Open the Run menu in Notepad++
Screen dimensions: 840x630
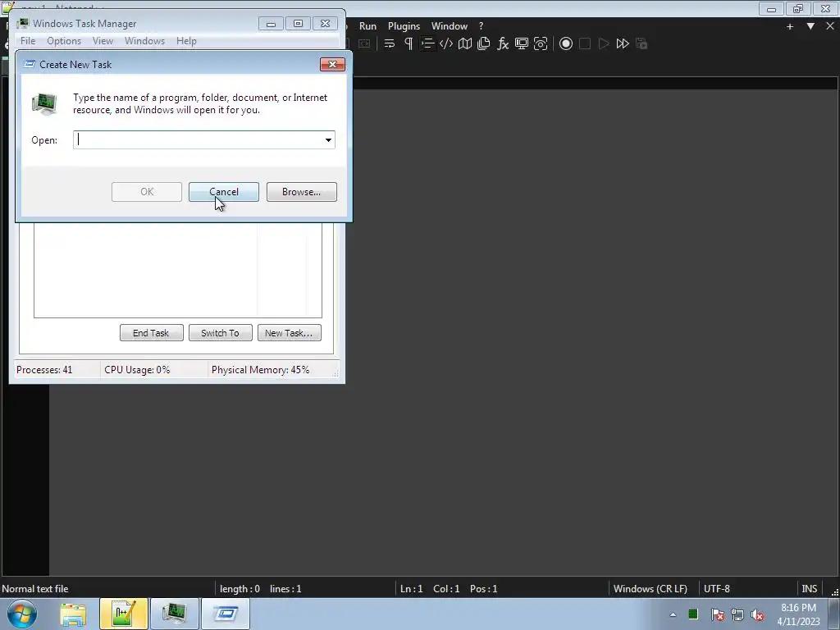coord(367,26)
